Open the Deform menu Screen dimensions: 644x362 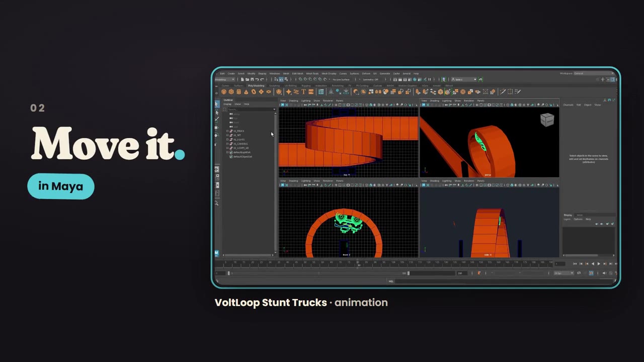[x=366, y=73]
